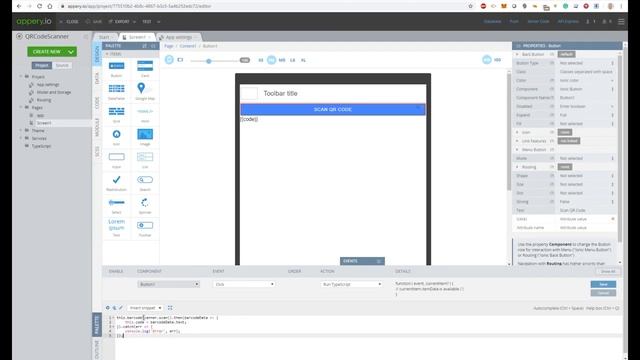The height and width of the screenshot is (360, 640).
Task: Click the Save event button
Action: pyautogui.click(x=603, y=284)
